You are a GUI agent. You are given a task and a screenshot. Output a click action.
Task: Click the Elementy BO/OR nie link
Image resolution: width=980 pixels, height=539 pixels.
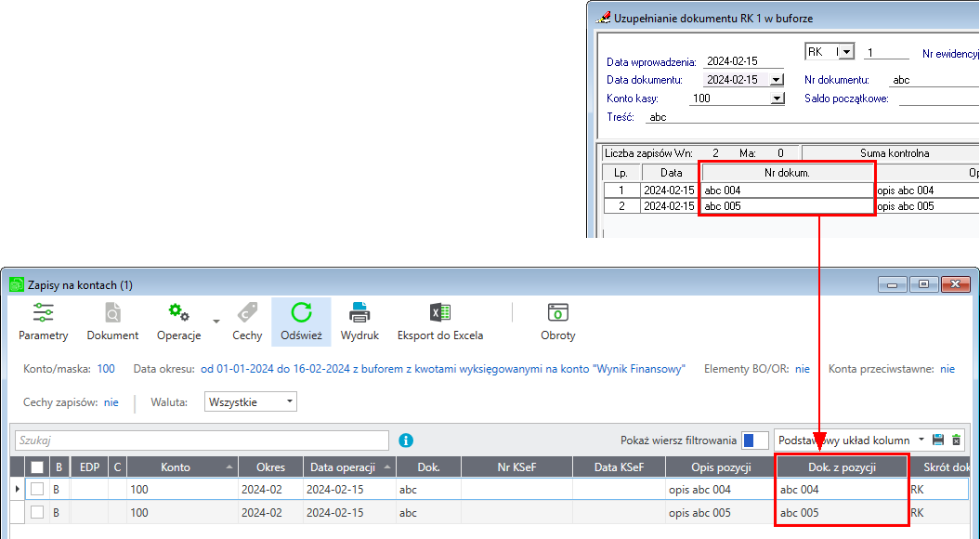[803, 369]
